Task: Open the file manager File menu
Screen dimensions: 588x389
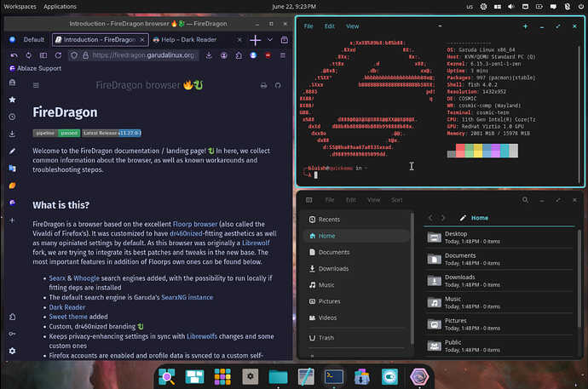Action: 330,200
